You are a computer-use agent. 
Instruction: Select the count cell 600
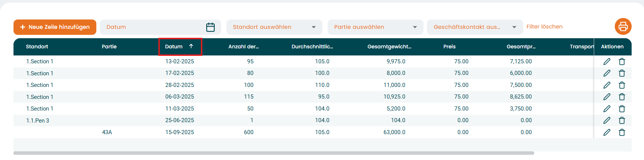click(249, 132)
